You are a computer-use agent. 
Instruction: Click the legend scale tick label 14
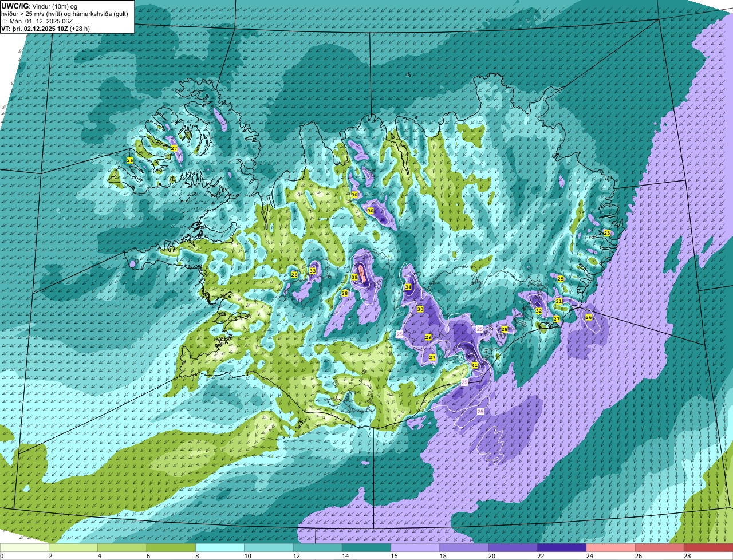(x=344, y=556)
